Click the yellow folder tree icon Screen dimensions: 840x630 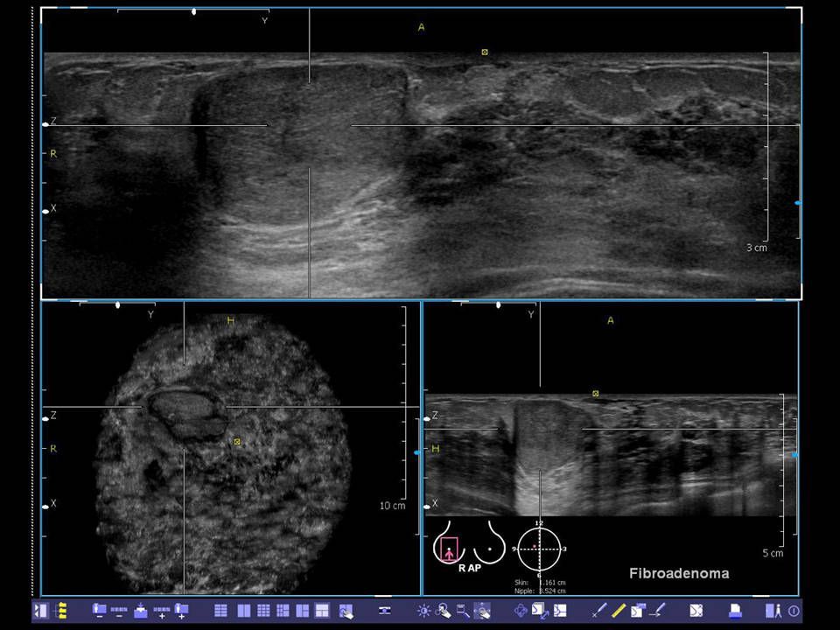(x=61, y=610)
